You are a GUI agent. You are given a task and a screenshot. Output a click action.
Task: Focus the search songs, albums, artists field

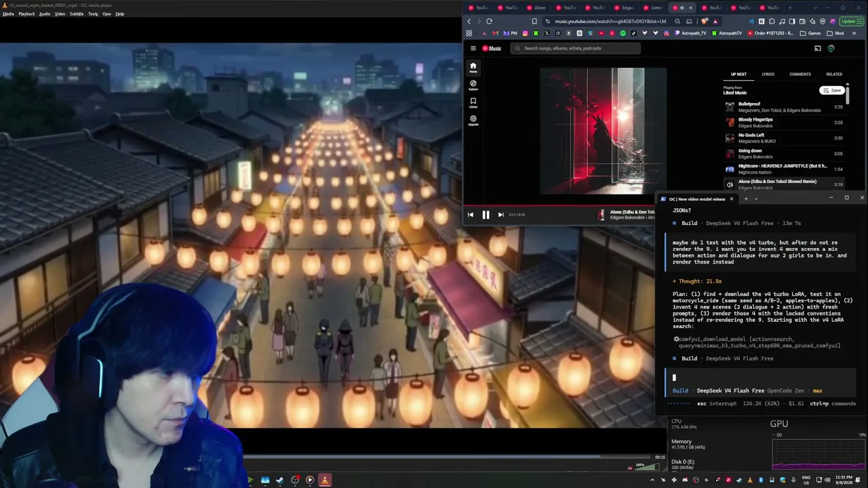[575, 48]
